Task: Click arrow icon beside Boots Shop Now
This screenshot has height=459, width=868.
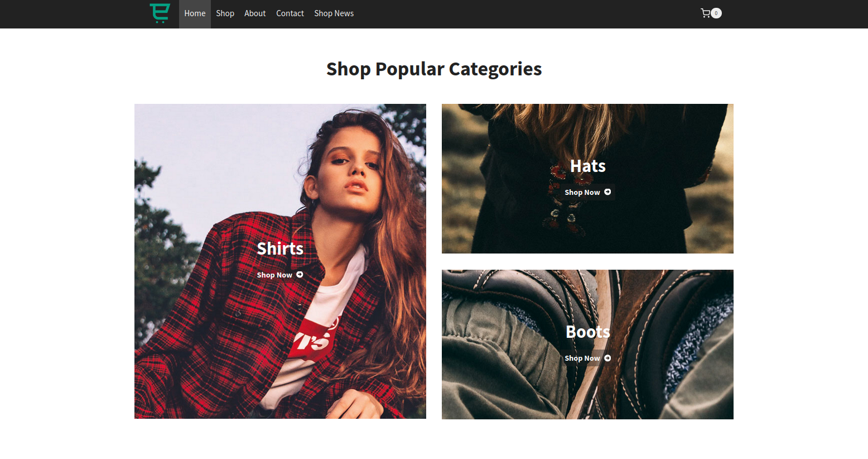Action: 607,358
